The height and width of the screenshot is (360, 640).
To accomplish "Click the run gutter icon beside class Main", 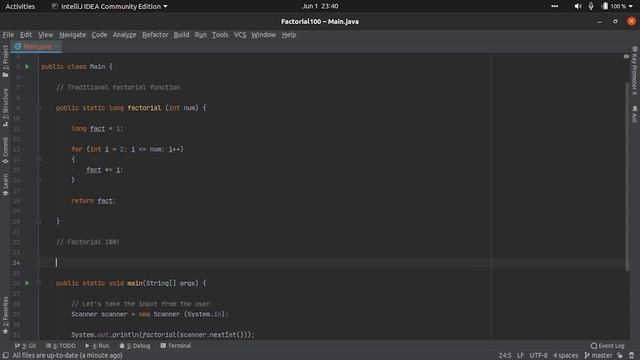I will (27, 67).
